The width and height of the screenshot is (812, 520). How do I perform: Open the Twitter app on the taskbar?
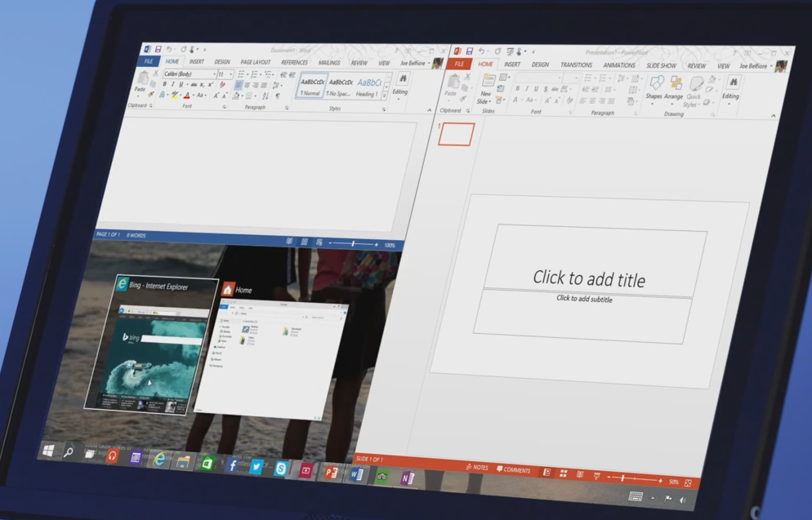[256, 467]
